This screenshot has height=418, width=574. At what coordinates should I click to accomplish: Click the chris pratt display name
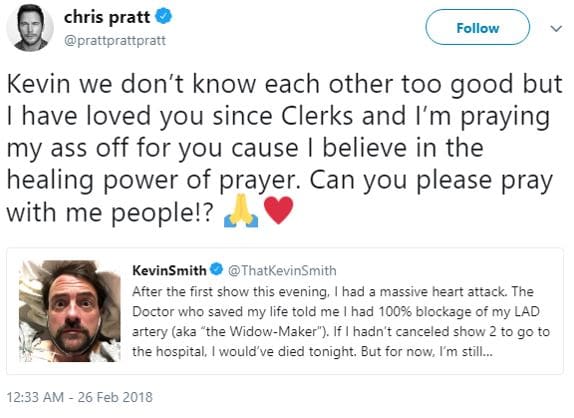[107, 17]
